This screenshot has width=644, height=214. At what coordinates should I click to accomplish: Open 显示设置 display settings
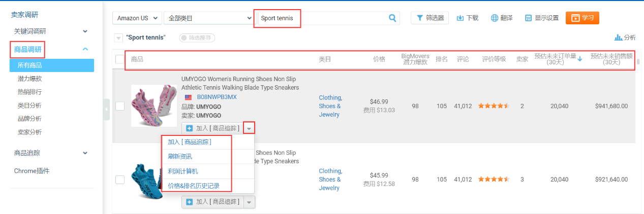point(541,18)
